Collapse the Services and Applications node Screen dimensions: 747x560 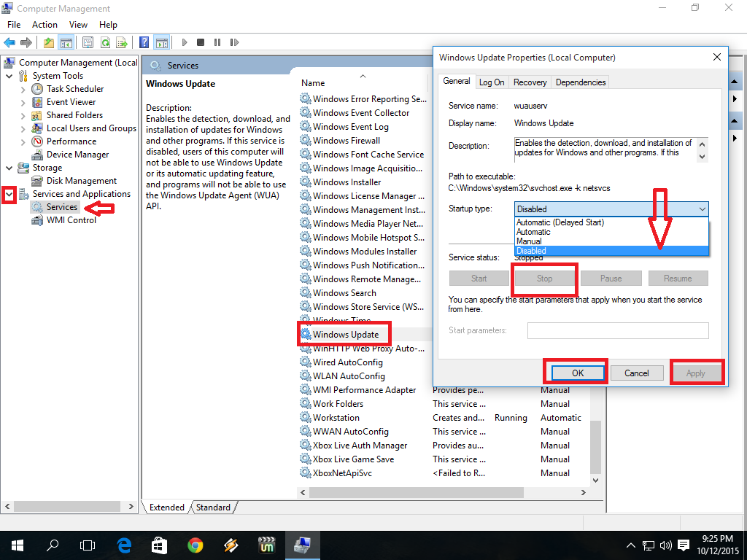[9, 193]
